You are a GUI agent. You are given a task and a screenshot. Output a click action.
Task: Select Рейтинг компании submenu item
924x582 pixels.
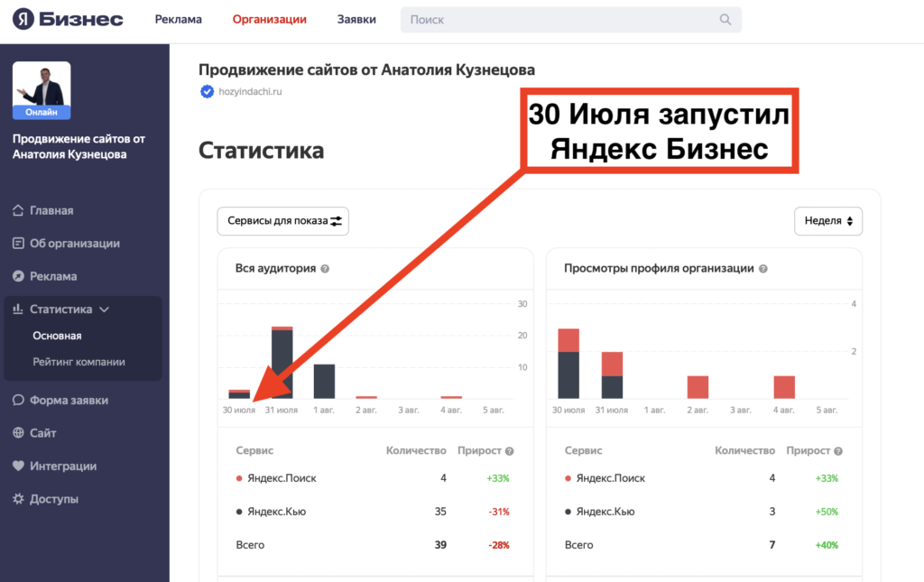(79, 362)
